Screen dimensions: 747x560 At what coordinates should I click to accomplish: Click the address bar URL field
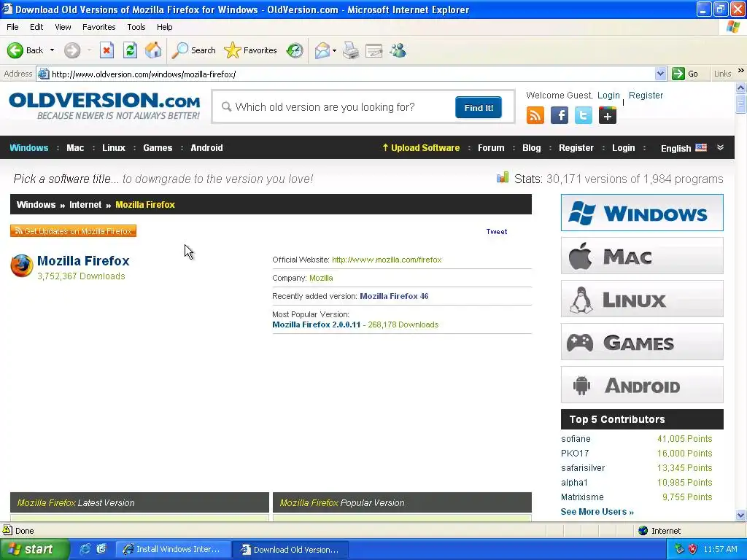tap(352, 74)
